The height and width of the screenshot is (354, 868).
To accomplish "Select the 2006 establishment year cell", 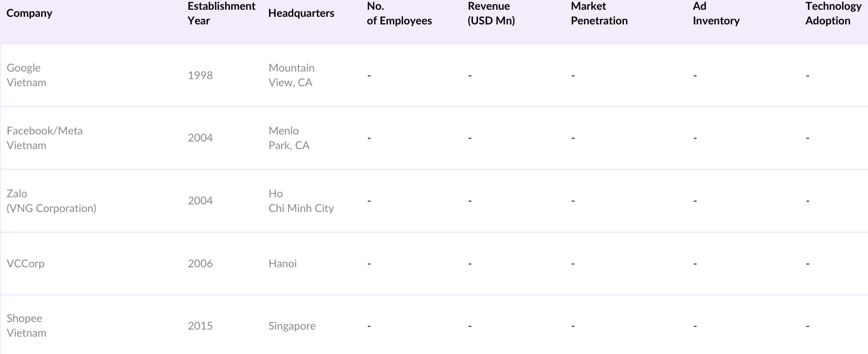I will tap(200, 264).
